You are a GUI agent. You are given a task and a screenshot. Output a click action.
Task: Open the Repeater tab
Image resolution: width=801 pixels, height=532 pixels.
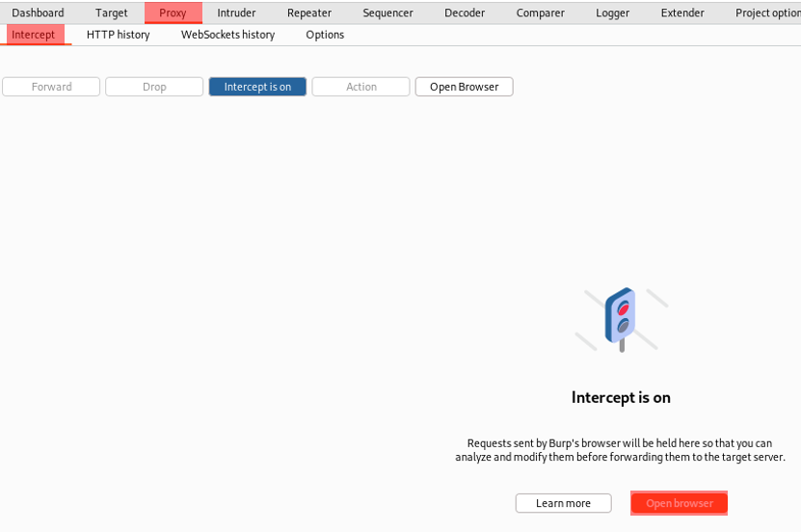click(x=309, y=13)
